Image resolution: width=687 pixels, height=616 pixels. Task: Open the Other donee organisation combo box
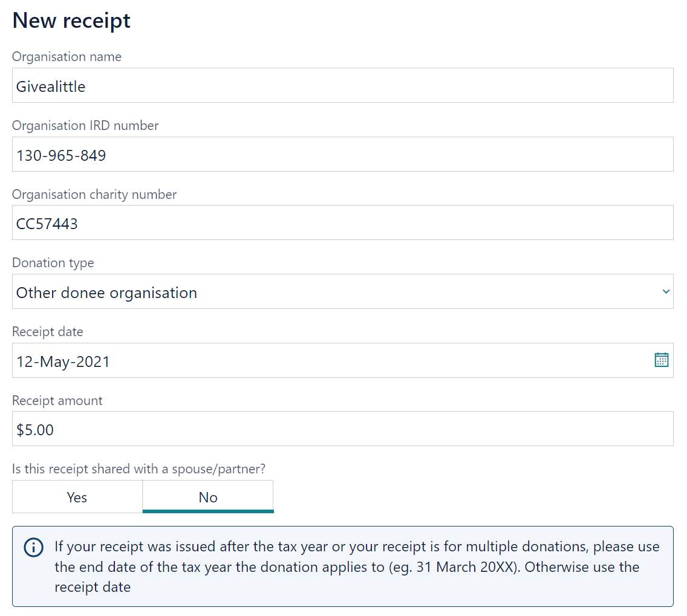coord(343,291)
